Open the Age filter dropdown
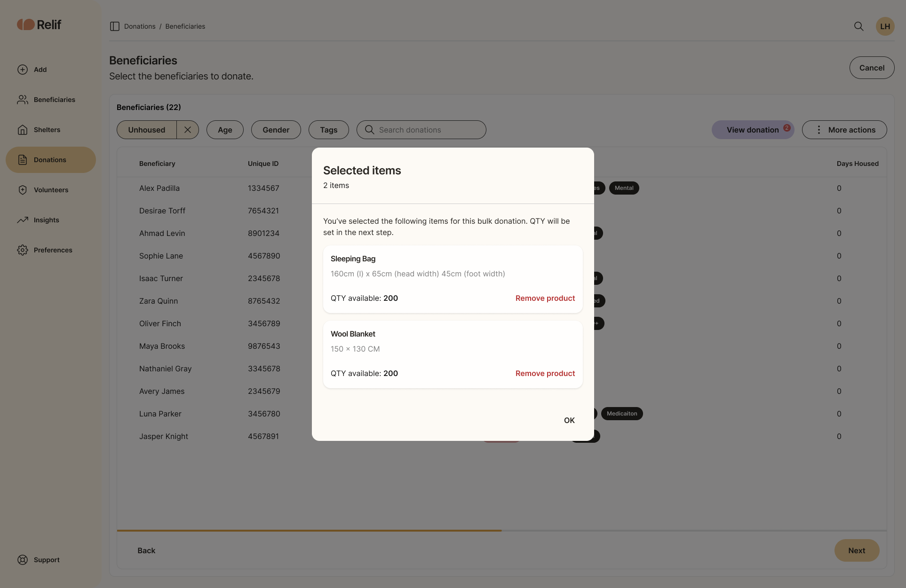The height and width of the screenshot is (588, 906). pos(225,130)
